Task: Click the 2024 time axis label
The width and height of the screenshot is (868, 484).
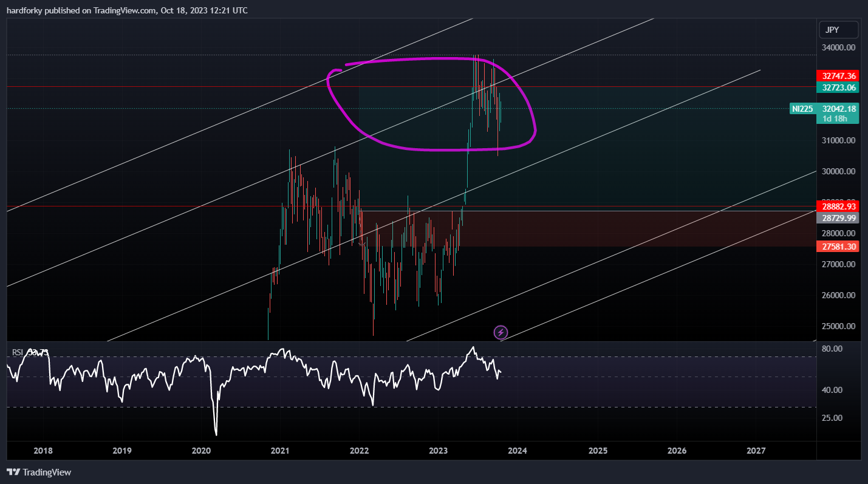Action: 518,451
